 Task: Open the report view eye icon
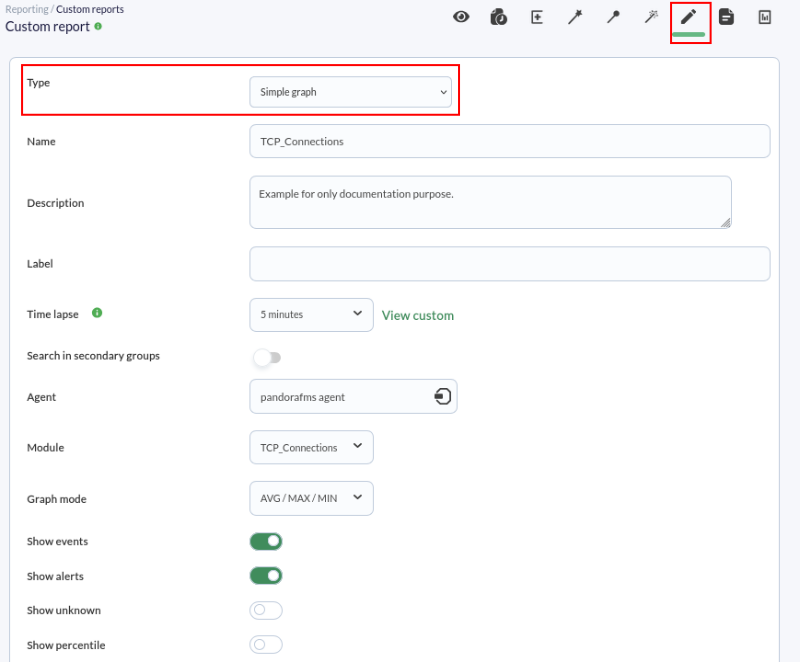pyautogui.click(x=461, y=17)
